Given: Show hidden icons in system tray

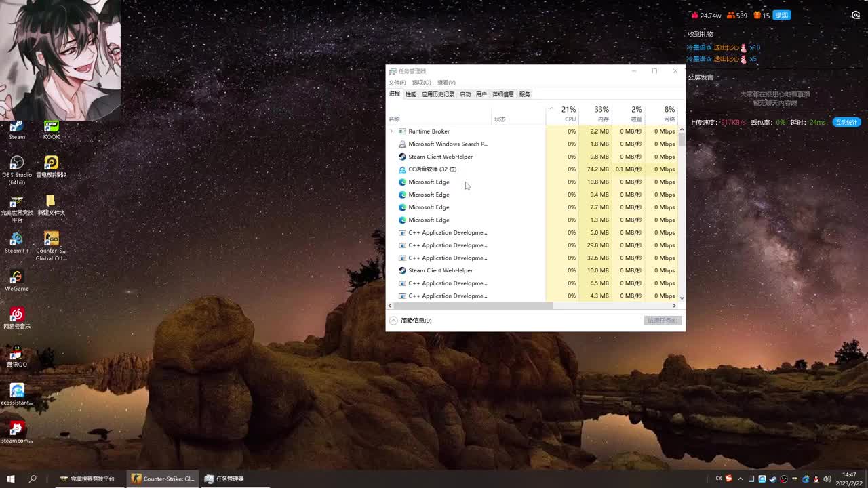Looking at the screenshot, I should click(741, 479).
